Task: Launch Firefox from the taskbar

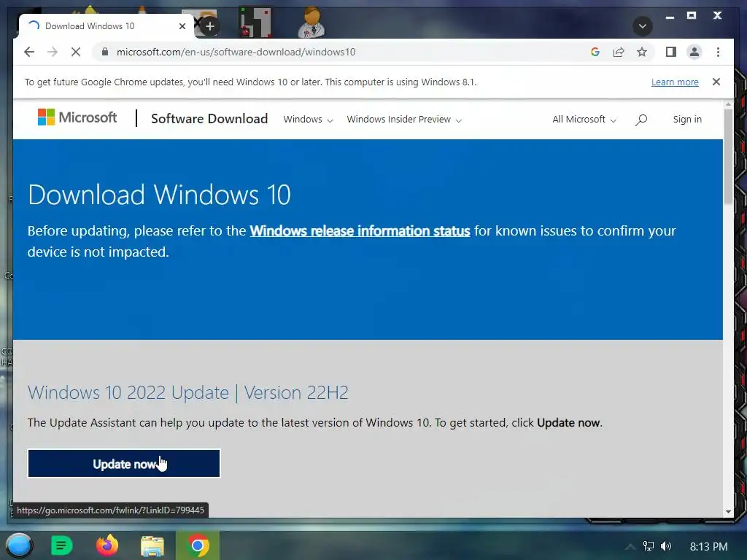Action: [107, 545]
